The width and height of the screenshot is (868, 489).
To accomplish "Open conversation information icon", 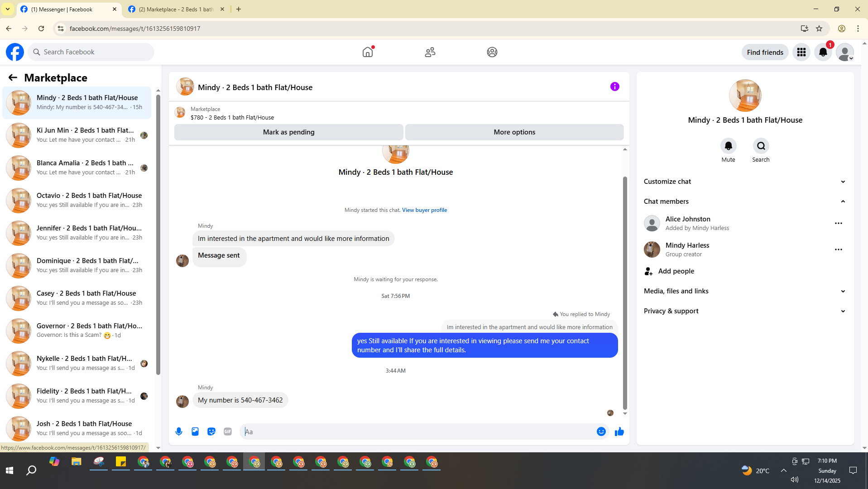I will tap(614, 86).
